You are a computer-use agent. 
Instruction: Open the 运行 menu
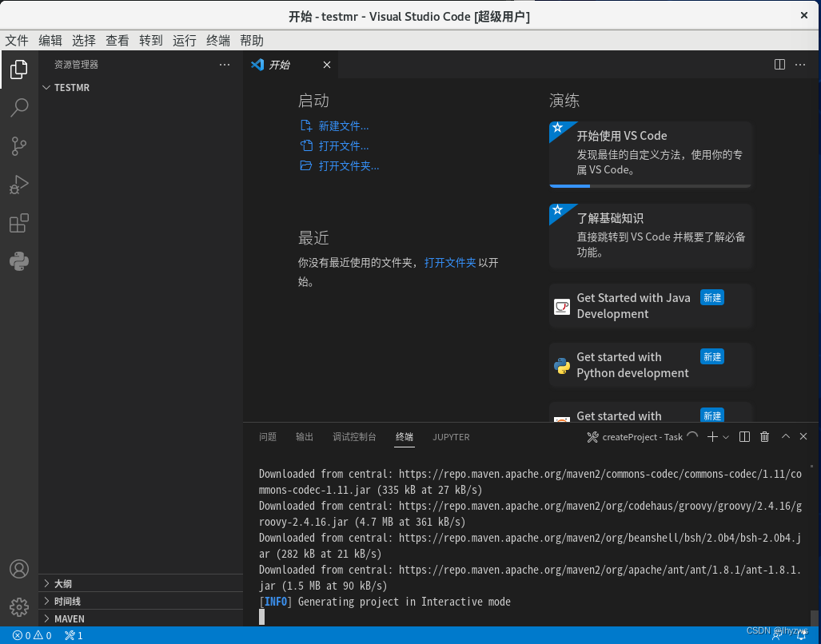point(185,40)
